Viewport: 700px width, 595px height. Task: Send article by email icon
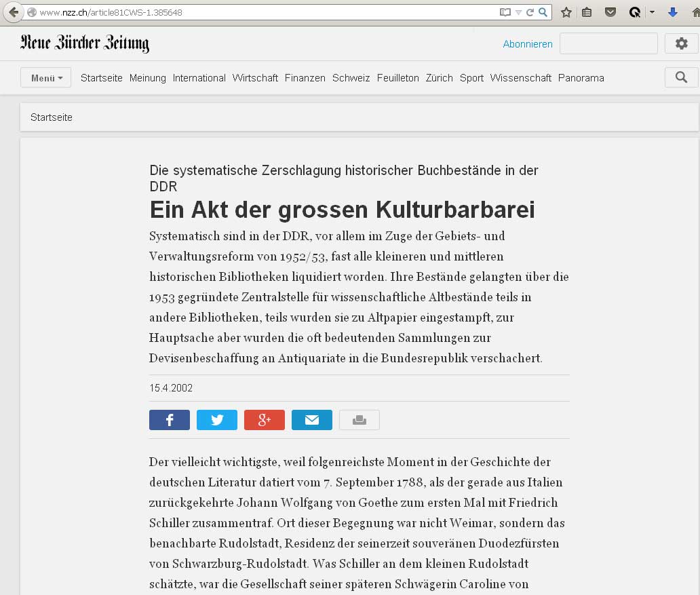click(312, 420)
